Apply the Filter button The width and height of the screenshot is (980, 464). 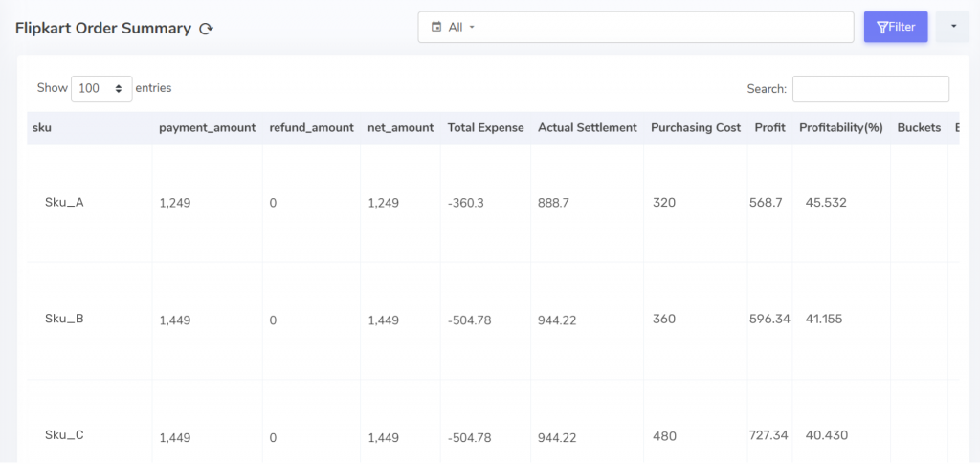(896, 27)
